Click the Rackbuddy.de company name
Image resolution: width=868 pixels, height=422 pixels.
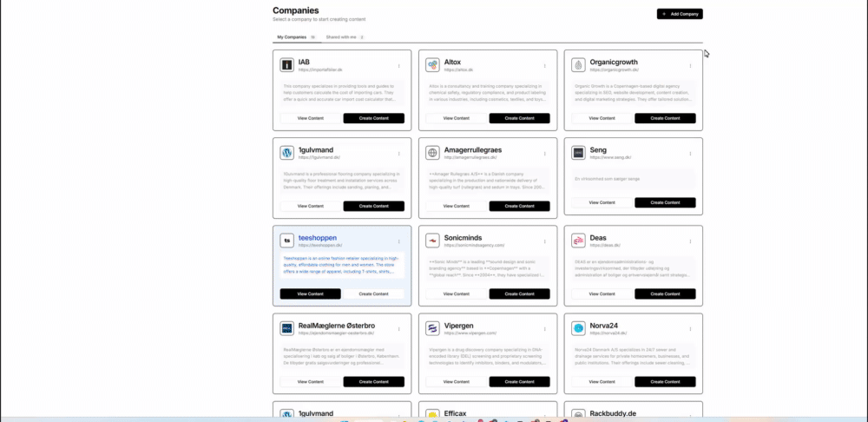[x=613, y=413]
